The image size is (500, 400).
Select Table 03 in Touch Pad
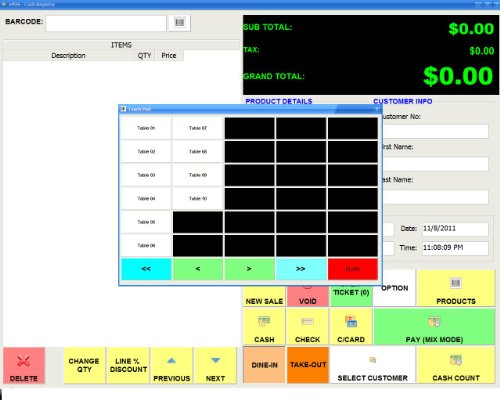pos(146,175)
